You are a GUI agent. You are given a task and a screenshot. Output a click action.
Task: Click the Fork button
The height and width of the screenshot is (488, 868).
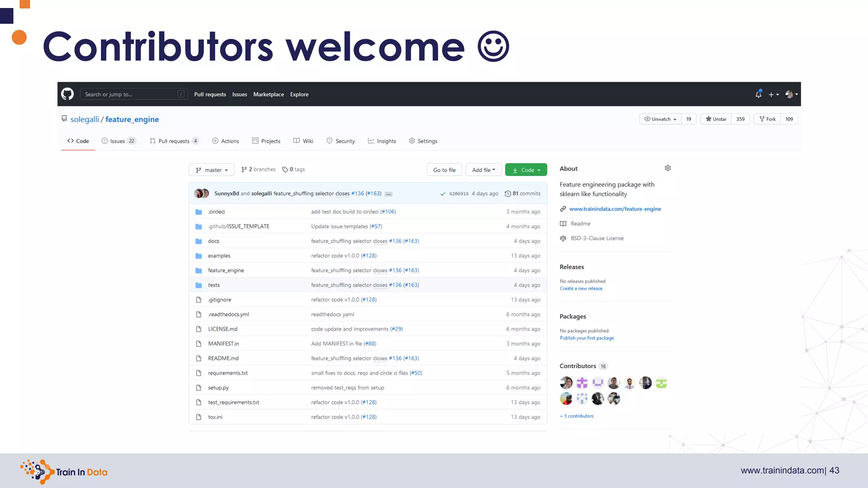768,119
